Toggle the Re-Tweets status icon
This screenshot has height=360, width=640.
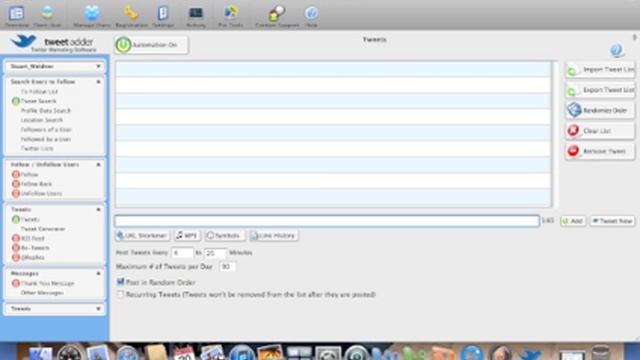tap(16, 248)
